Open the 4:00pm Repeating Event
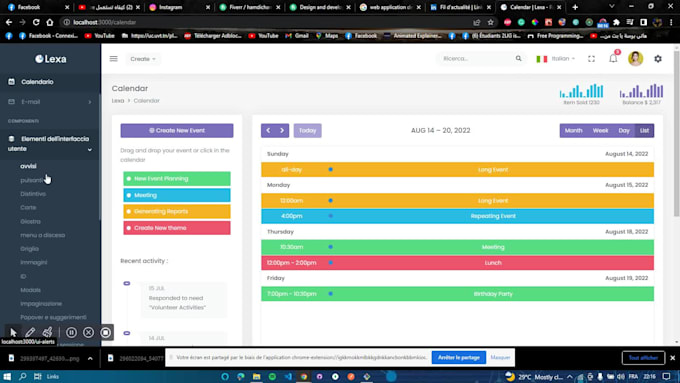The image size is (680, 383). [x=458, y=216]
